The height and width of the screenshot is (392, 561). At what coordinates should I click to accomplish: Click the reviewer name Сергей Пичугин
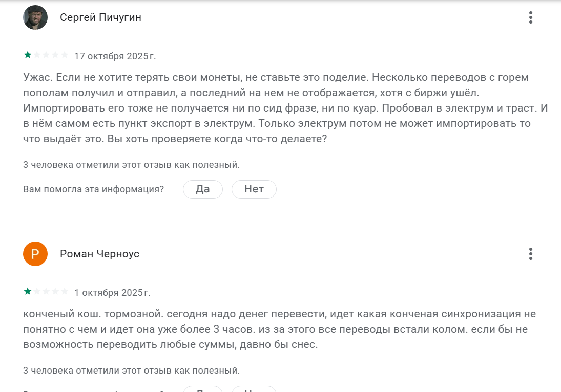100,18
